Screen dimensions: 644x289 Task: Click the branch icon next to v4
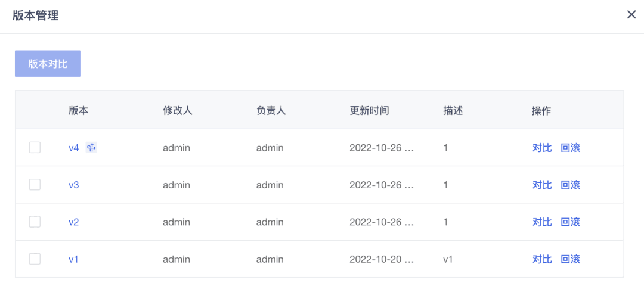(91, 148)
